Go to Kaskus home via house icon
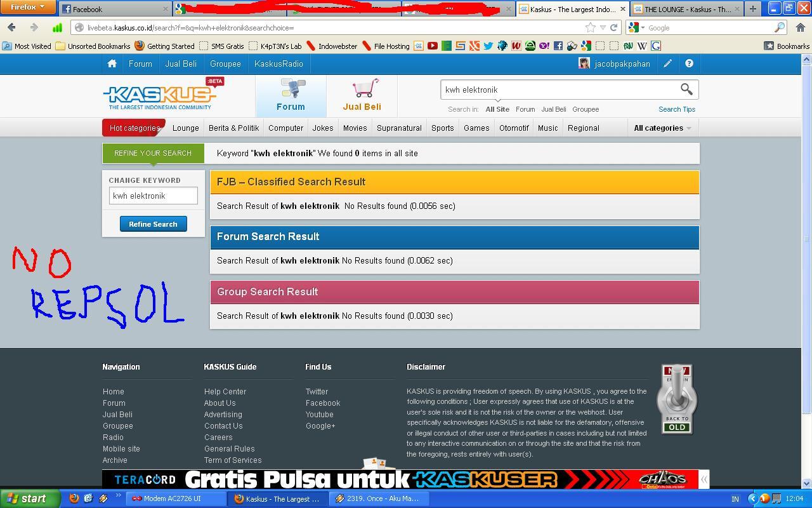The width and height of the screenshot is (812, 508). pyautogui.click(x=112, y=63)
